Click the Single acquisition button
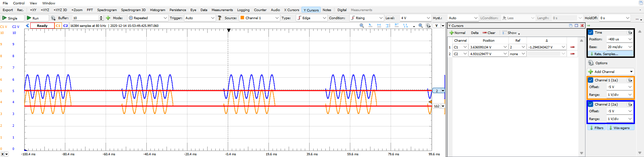644x157 pixels. tap(12, 18)
